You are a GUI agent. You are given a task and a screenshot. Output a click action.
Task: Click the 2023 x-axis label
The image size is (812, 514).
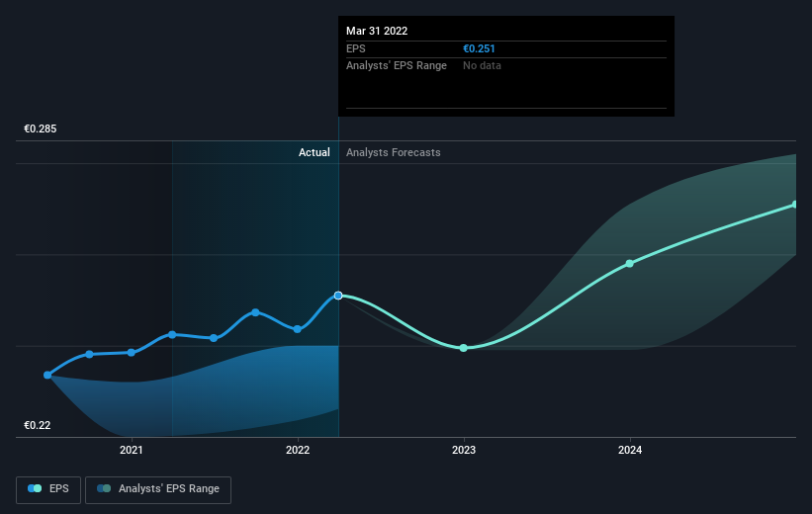pos(464,450)
